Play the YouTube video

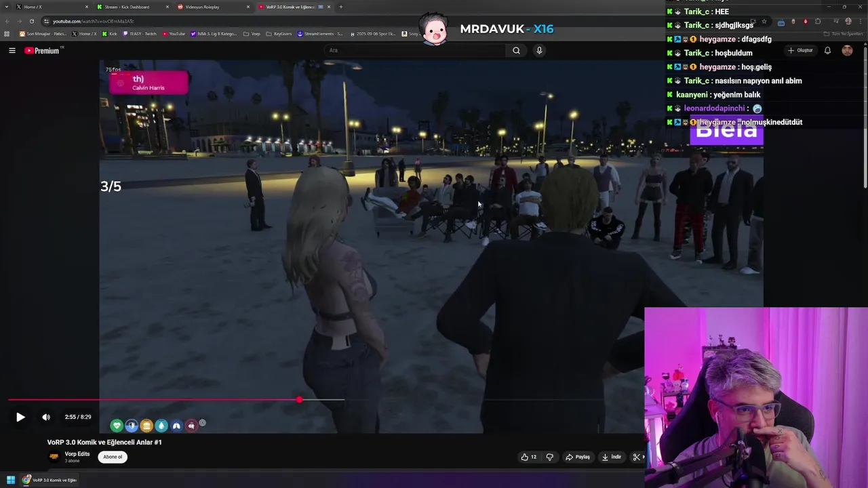(x=20, y=418)
